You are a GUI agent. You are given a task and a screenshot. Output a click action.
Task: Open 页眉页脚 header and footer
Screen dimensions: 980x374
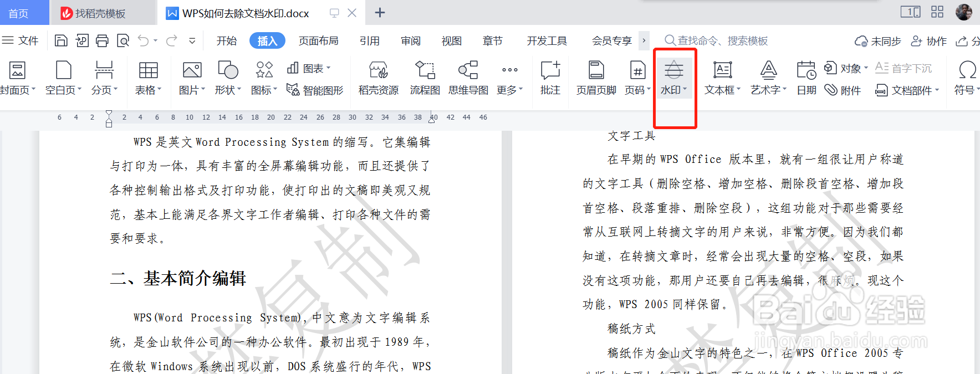click(x=596, y=78)
